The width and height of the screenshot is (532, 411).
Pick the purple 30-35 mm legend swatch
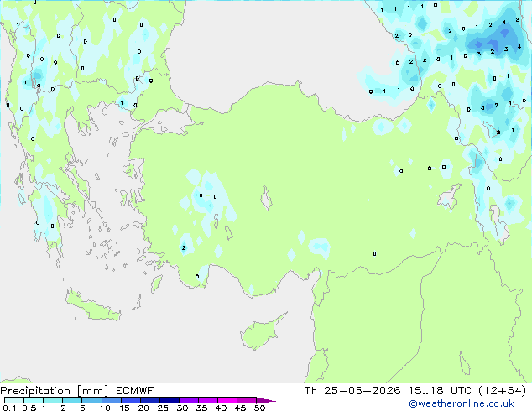coord(189,400)
